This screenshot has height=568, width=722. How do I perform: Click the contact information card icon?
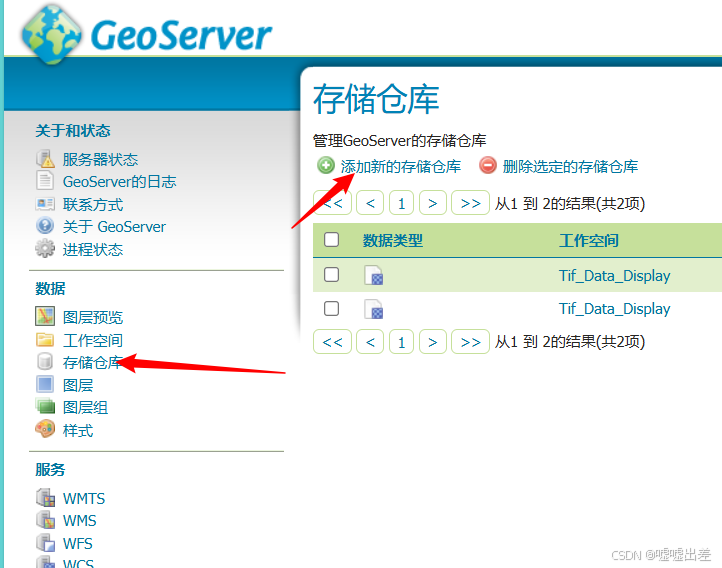coord(45,203)
